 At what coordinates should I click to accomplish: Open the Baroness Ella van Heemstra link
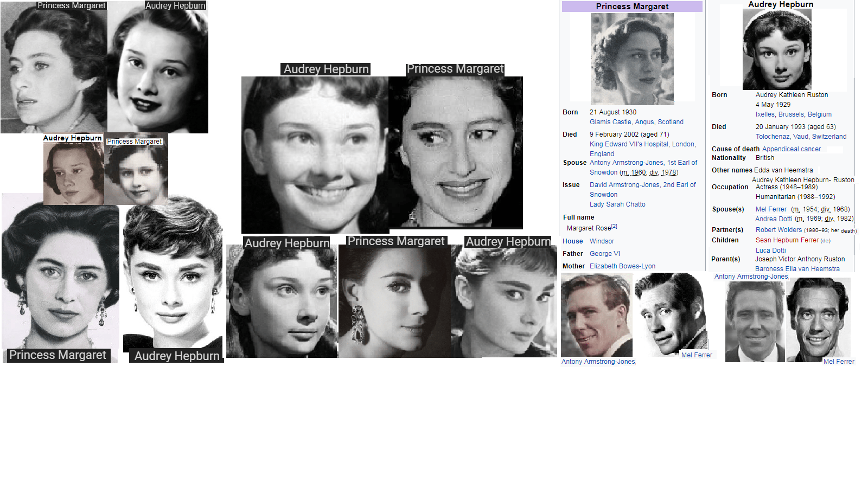point(797,269)
